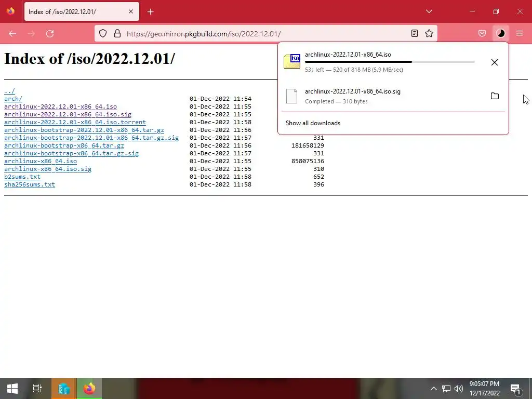The image size is (532, 399).
Task: Open Task View on the taskbar
Action: click(x=37, y=389)
